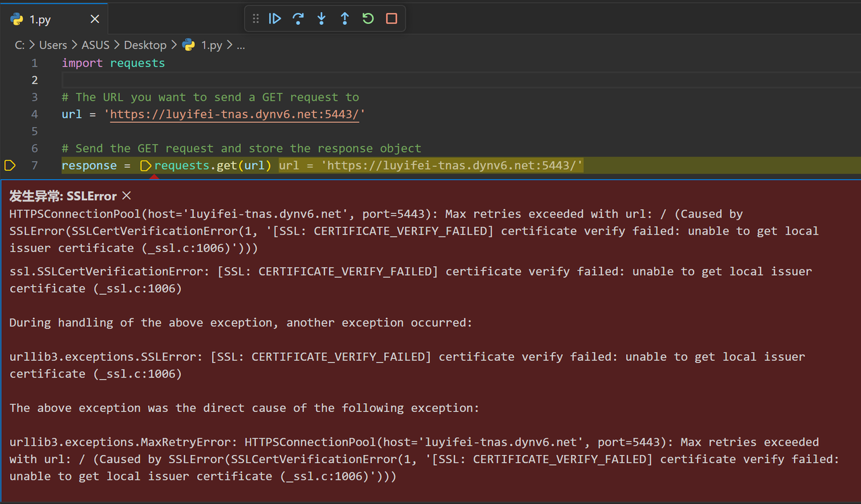
Task: Dismiss the SSLError exception widget
Action: pos(126,196)
